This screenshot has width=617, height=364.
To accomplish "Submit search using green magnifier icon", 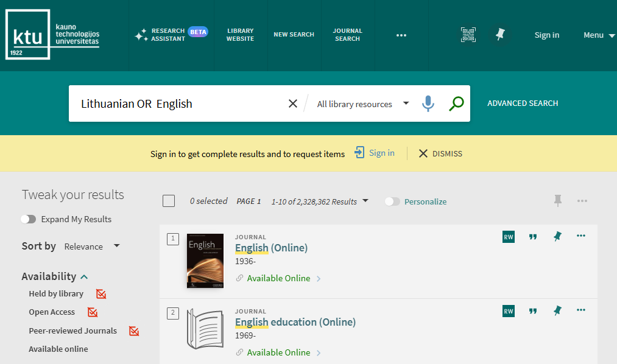I will [x=456, y=103].
